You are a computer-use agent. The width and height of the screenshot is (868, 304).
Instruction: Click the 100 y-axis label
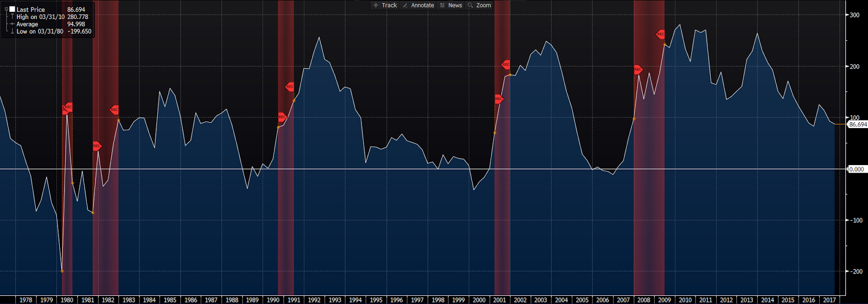point(854,118)
